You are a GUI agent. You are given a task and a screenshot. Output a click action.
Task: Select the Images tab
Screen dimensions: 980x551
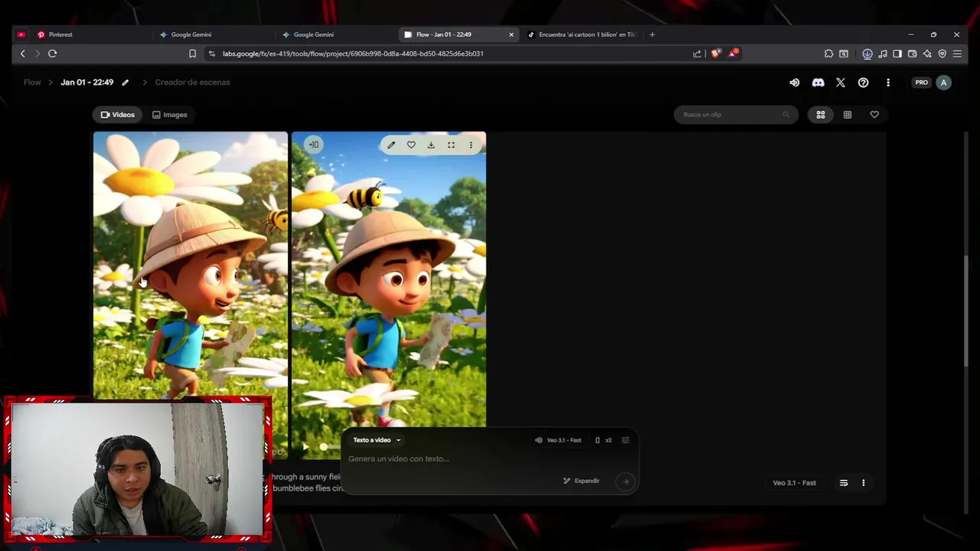pyautogui.click(x=170, y=115)
